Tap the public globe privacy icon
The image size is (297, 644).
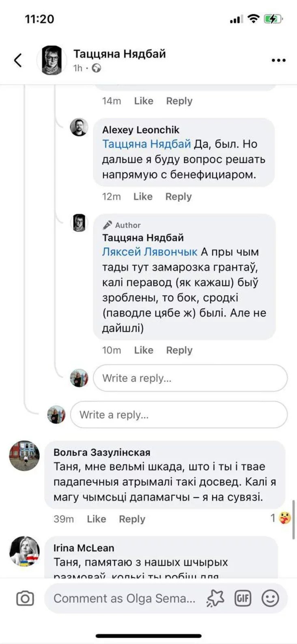(97, 68)
